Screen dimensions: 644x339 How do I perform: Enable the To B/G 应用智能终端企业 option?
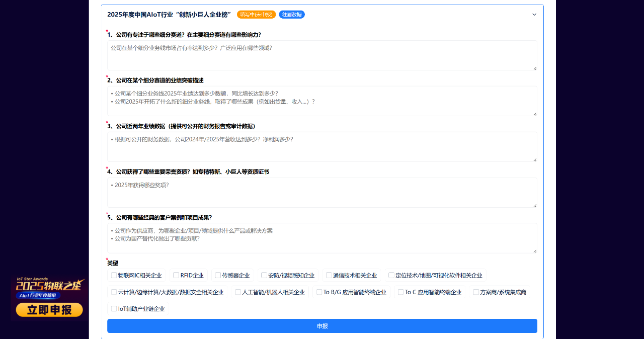pyautogui.click(x=318, y=292)
